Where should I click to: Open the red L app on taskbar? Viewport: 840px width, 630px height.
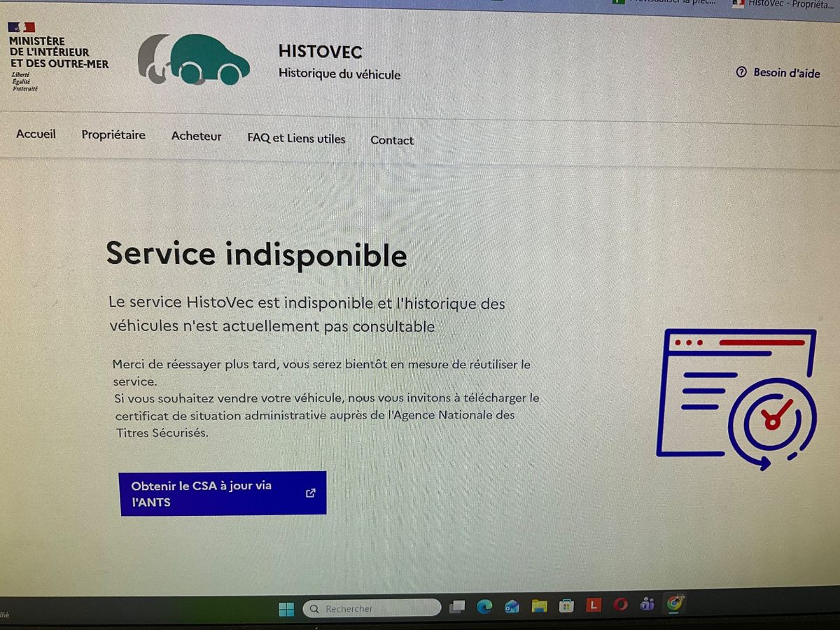(594, 605)
